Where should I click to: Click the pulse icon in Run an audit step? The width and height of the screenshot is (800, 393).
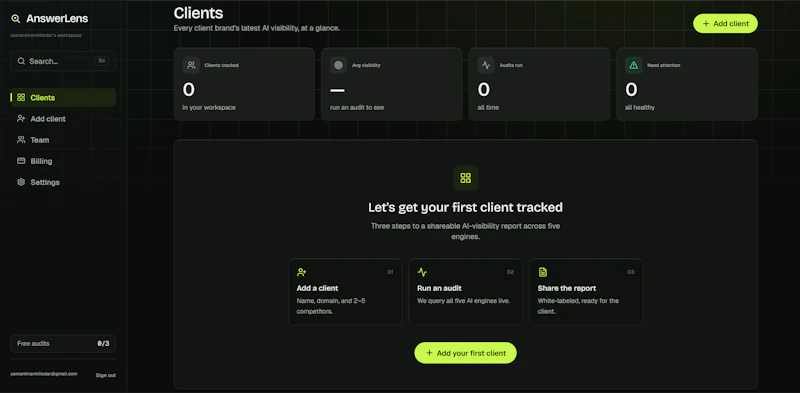422,272
